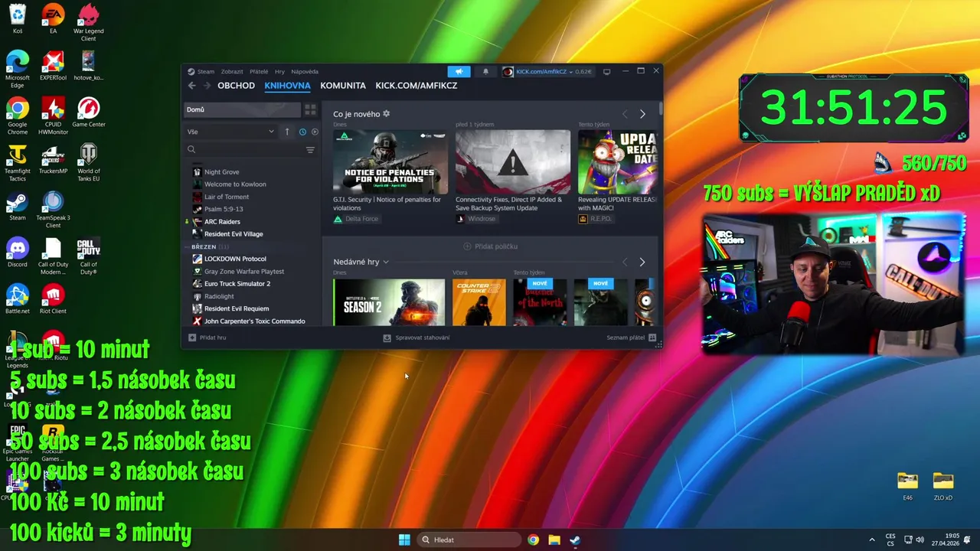The height and width of the screenshot is (551, 980).
Task: Open the Hry menu
Action: pos(279,71)
